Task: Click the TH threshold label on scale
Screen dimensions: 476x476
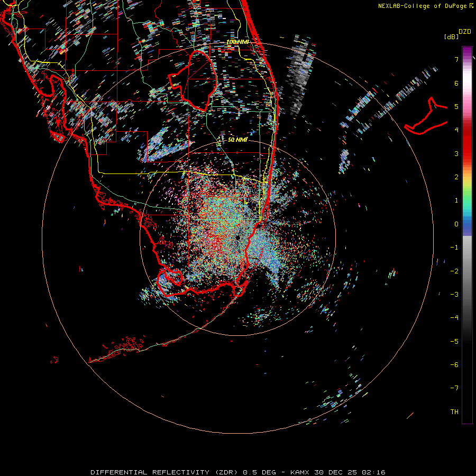Action: pos(454,411)
